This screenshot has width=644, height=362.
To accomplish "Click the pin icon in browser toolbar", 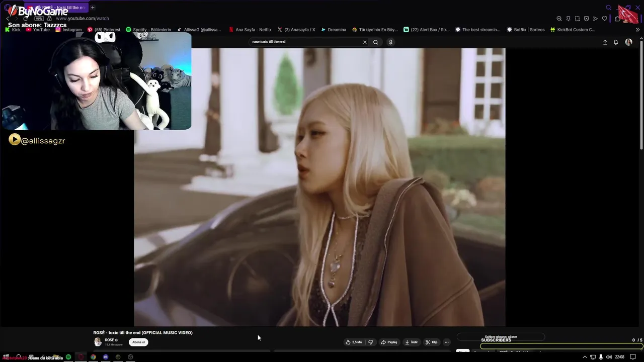I will coord(568,19).
